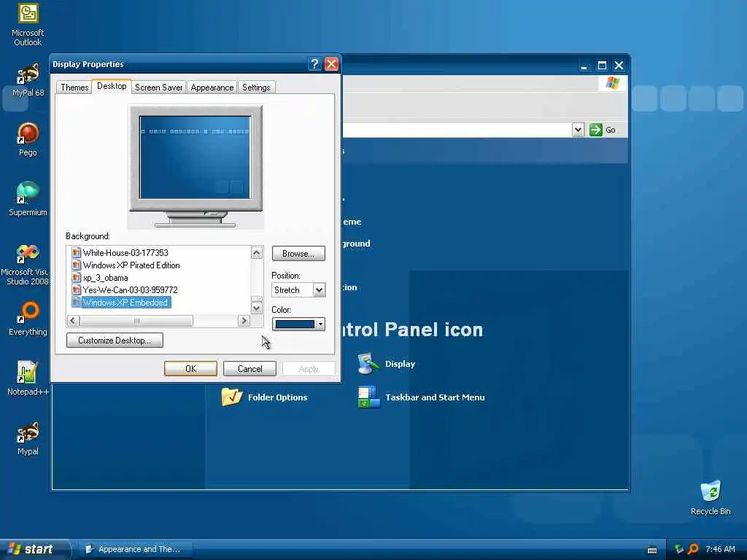Click the horizontal scrollbar thumb in background list

tap(136, 321)
